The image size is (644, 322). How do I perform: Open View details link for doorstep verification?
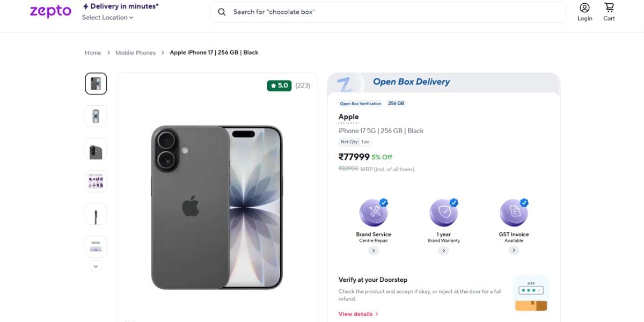[355, 314]
